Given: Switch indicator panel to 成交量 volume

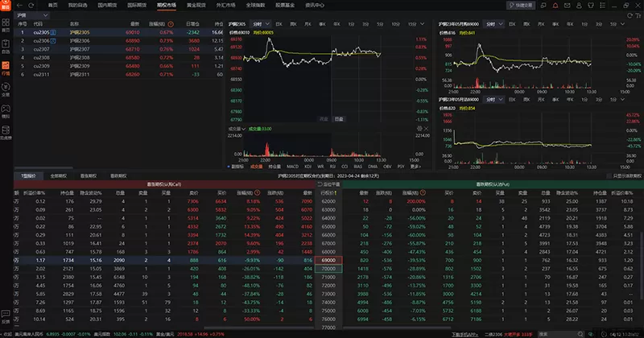Looking at the screenshot, I should [256, 167].
